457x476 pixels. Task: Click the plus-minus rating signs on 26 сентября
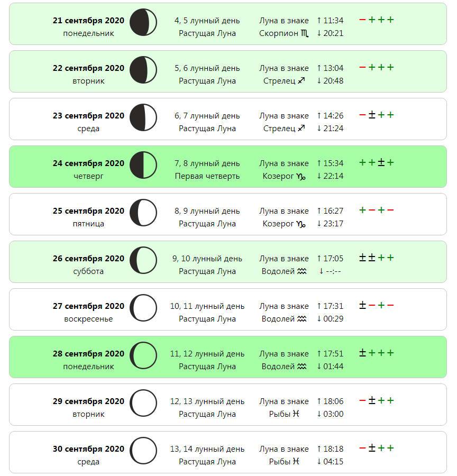coord(367,258)
